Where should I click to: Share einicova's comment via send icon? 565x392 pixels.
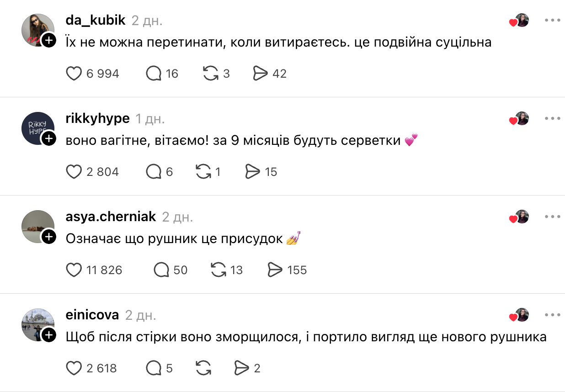pyautogui.click(x=241, y=368)
